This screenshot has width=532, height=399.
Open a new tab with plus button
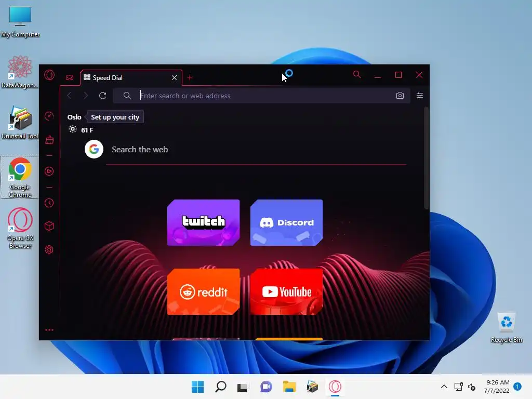[x=190, y=77]
